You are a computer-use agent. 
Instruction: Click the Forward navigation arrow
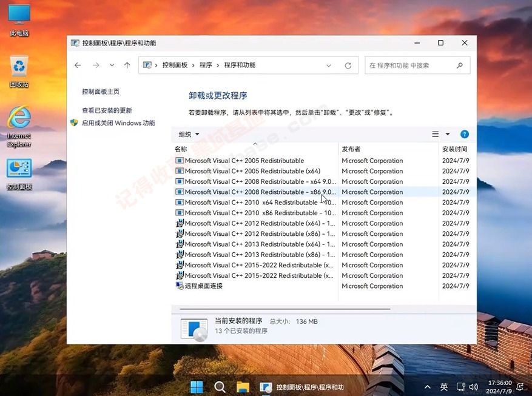(x=96, y=65)
